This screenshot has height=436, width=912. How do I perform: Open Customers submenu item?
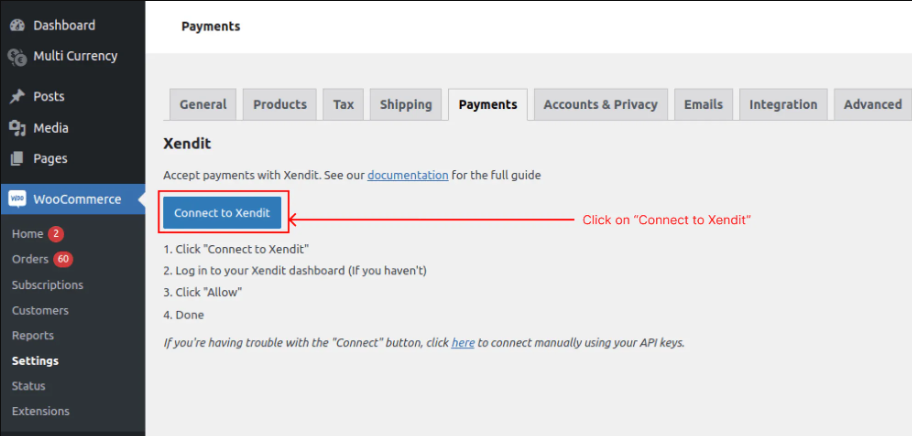[40, 310]
